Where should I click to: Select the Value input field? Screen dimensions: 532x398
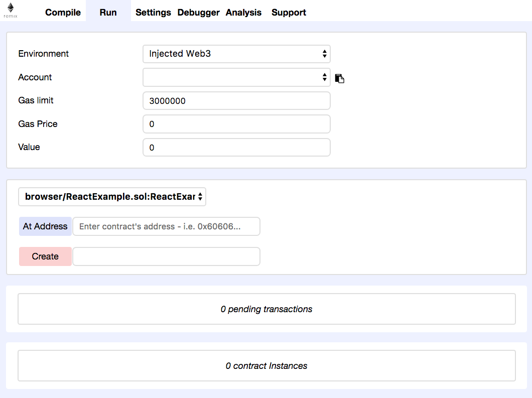(x=236, y=148)
